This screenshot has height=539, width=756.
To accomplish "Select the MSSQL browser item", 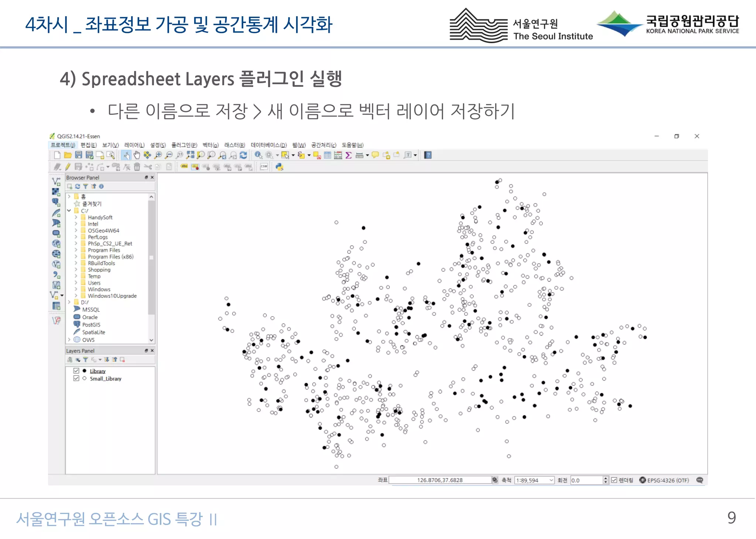I will click(x=91, y=310).
